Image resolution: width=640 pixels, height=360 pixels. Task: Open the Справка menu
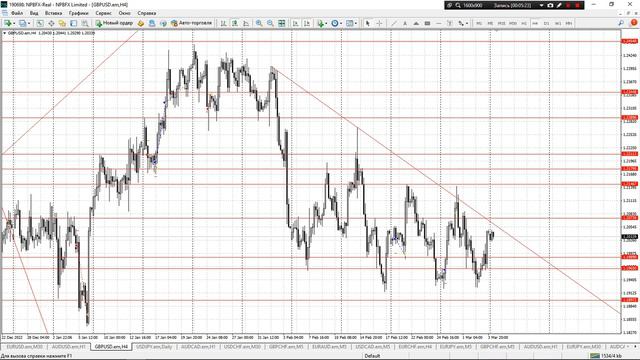[x=147, y=13]
